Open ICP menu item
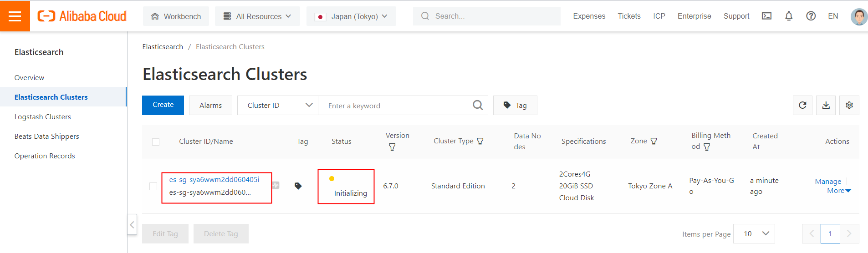868x253 pixels. (659, 16)
